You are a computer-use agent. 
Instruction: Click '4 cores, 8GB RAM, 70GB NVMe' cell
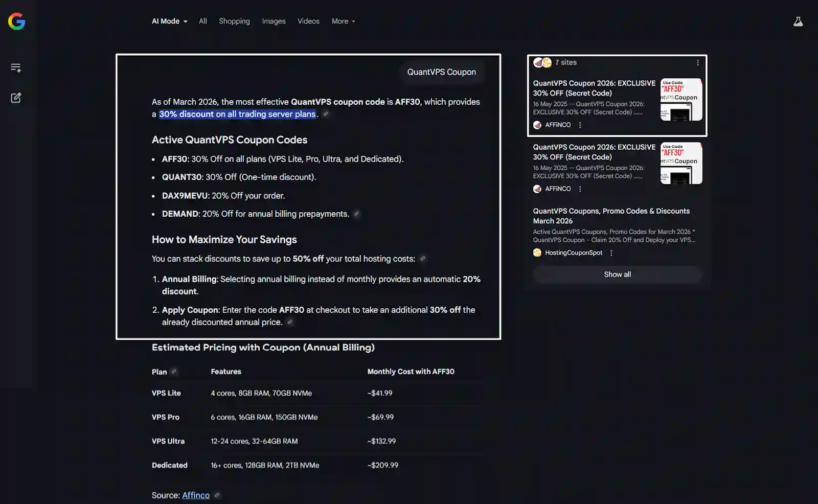coord(261,393)
